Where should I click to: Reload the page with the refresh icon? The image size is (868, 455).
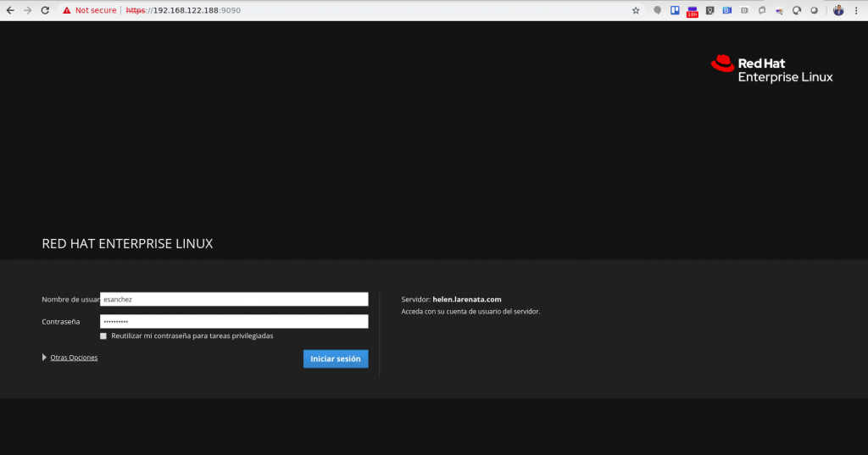pyautogui.click(x=45, y=10)
